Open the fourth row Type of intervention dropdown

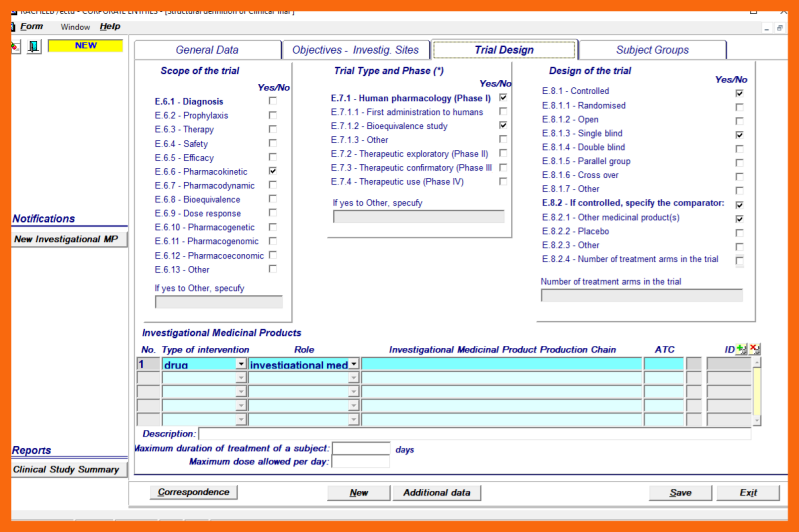[241, 406]
